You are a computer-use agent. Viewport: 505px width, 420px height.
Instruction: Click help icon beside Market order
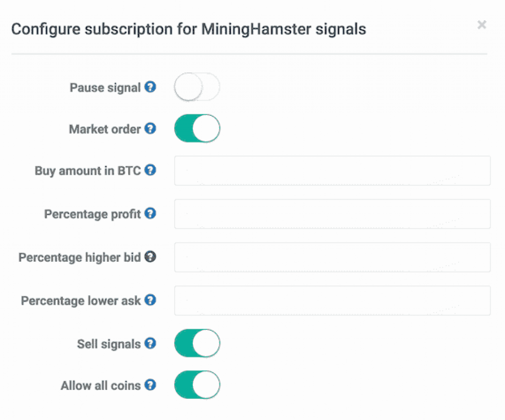pyautogui.click(x=150, y=128)
